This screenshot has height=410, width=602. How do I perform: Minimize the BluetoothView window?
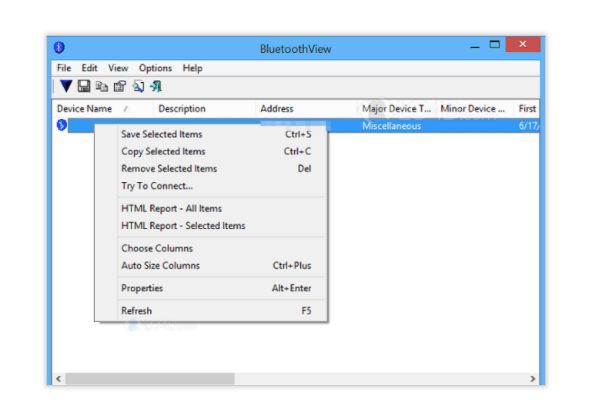(x=475, y=46)
